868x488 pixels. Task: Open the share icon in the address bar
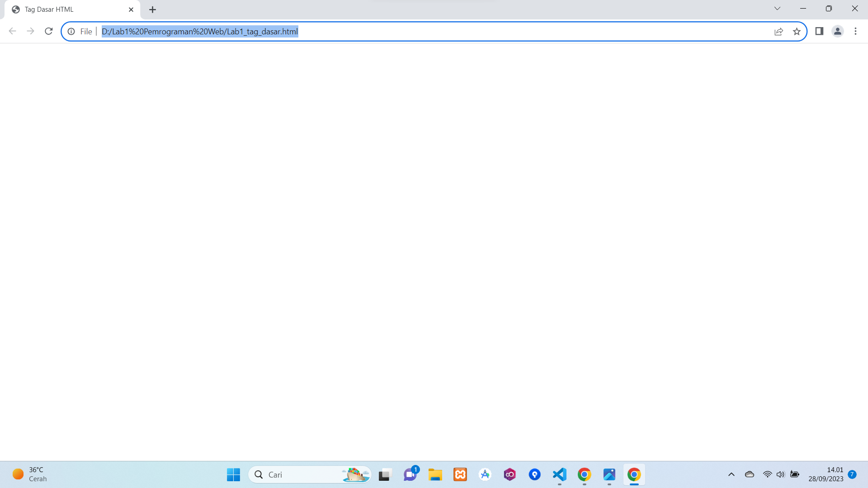click(778, 31)
